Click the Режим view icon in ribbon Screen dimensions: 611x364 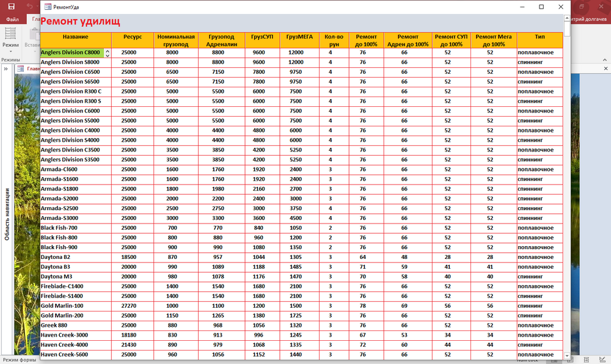click(10, 33)
